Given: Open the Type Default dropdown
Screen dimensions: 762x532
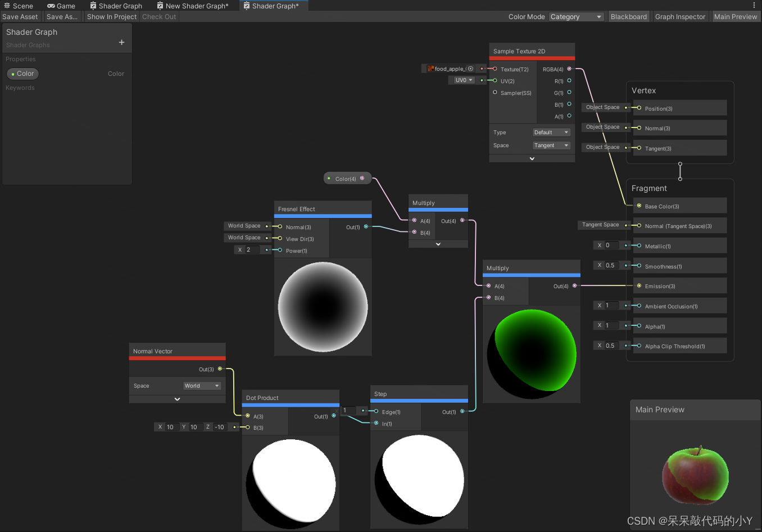Looking at the screenshot, I should [x=551, y=133].
